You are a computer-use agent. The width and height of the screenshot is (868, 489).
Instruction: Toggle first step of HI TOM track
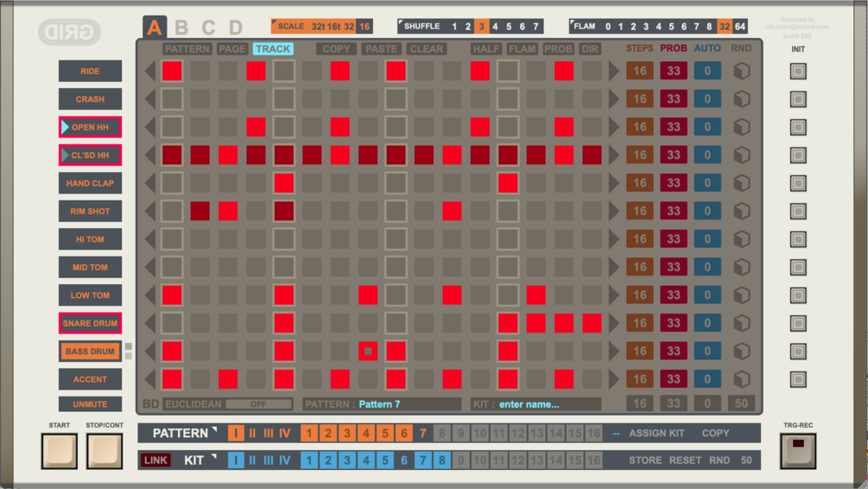coord(172,239)
